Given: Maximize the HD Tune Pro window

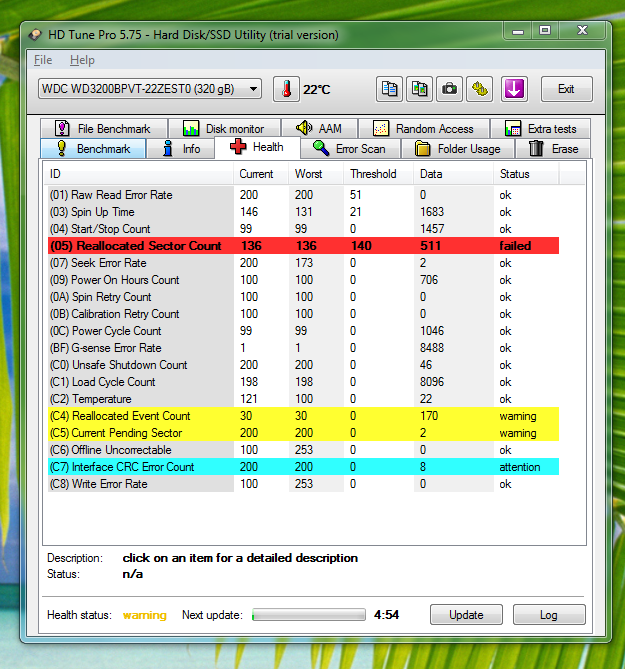Looking at the screenshot, I should click(x=545, y=31).
